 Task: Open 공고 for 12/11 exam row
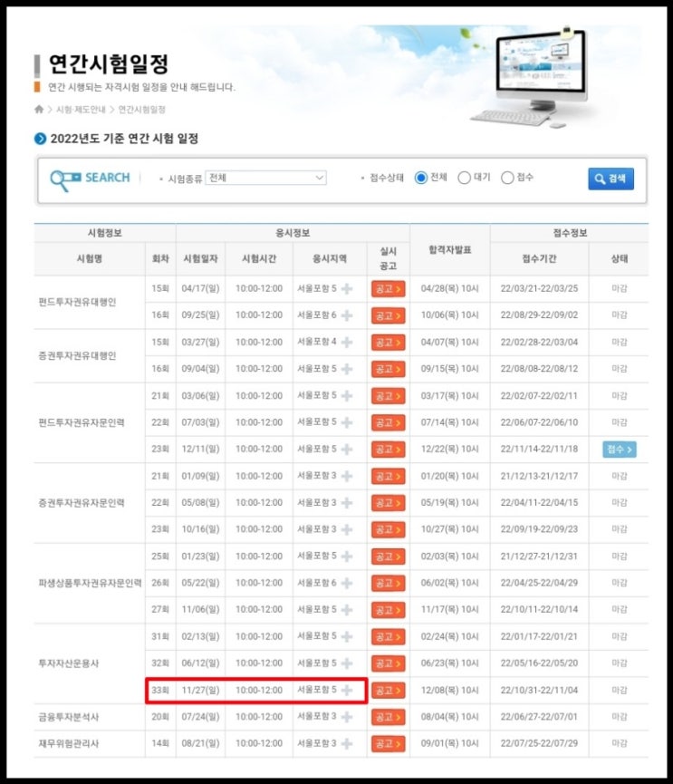389,450
